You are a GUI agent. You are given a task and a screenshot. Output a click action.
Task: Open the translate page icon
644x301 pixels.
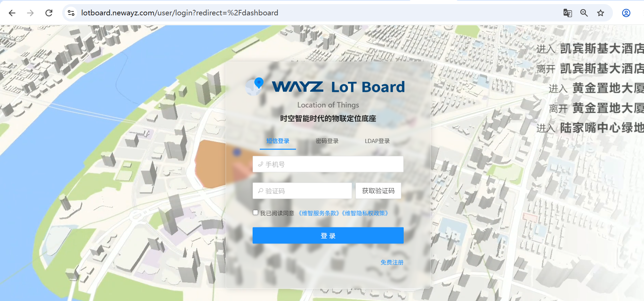[x=567, y=13]
